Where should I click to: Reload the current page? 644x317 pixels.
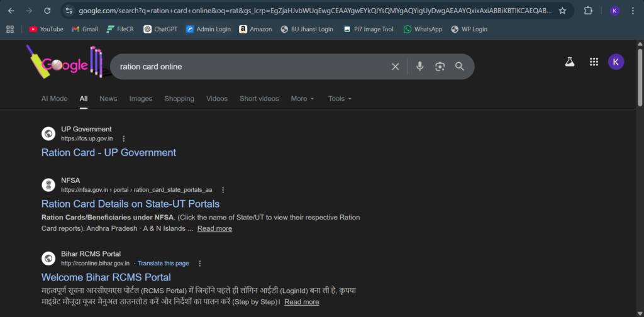point(47,11)
